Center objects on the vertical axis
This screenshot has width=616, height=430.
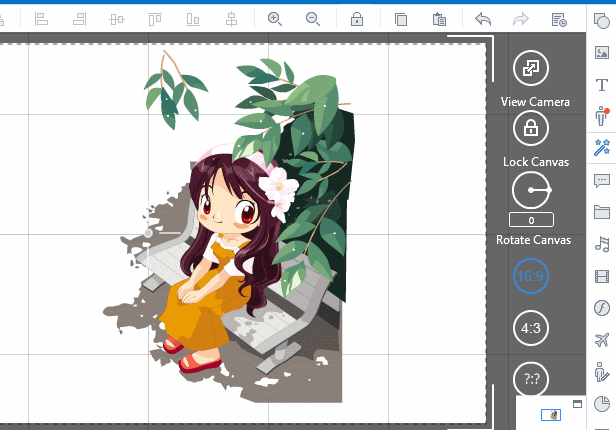[231, 19]
